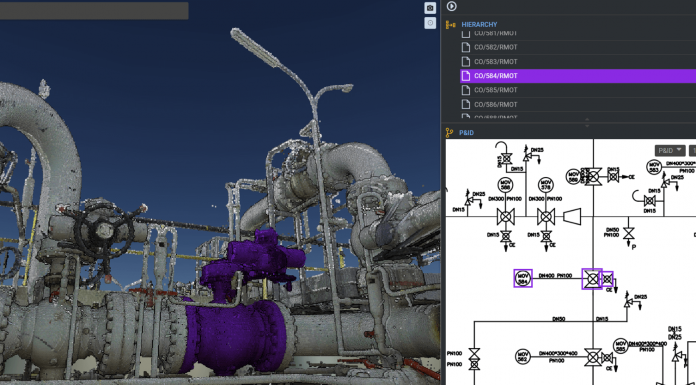Image resolution: width=696 pixels, height=385 pixels.
Task: Take a snapshot with the camera icon
Action: click(x=430, y=8)
